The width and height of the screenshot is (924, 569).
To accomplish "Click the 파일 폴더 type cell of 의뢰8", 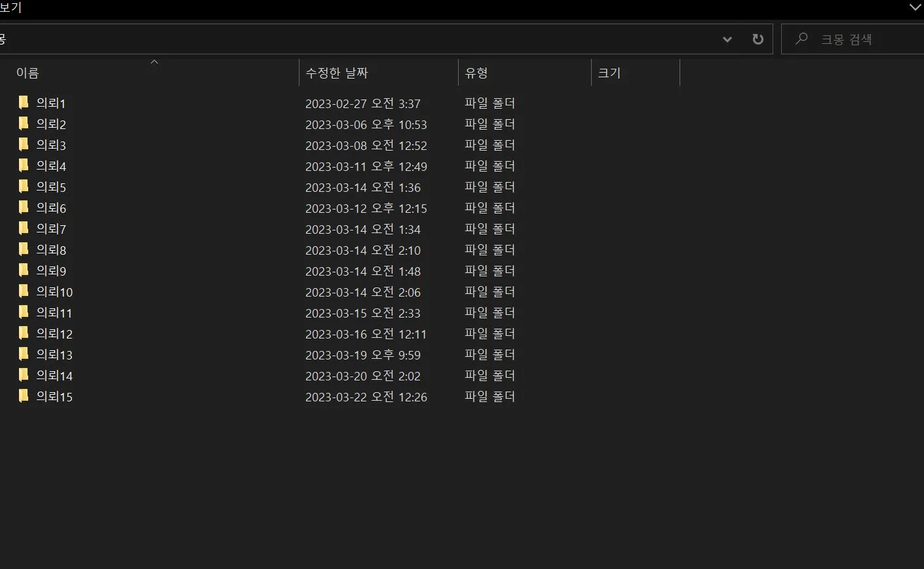I will tap(490, 249).
